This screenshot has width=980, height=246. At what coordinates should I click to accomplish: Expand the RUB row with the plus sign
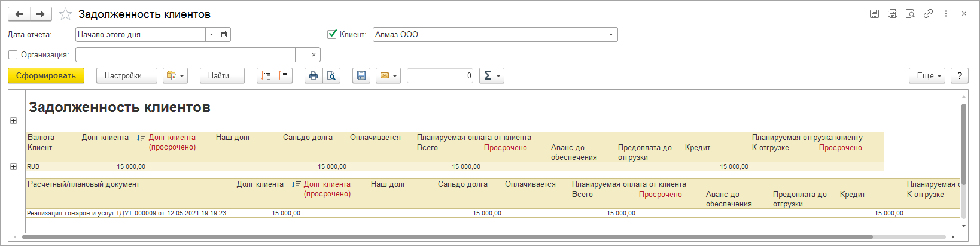13,166
